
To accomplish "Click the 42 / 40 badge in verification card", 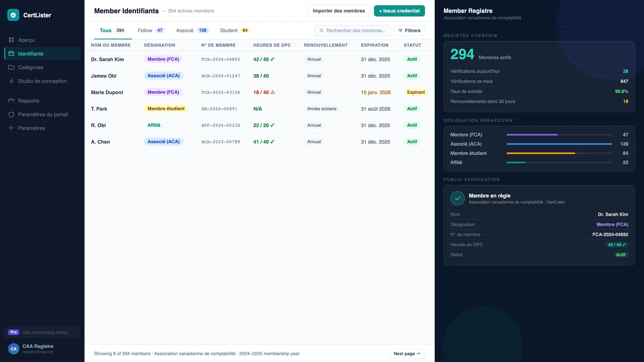I will click(x=617, y=245).
